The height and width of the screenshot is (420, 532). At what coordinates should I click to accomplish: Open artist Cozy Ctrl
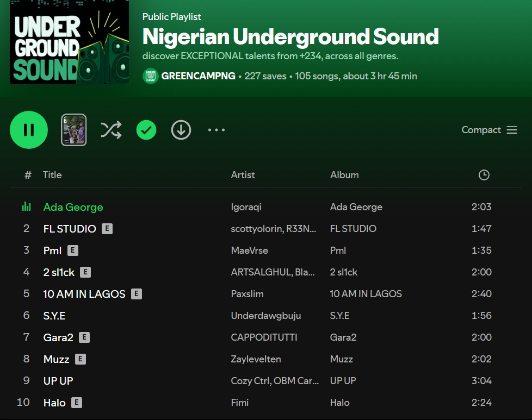click(x=250, y=381)
